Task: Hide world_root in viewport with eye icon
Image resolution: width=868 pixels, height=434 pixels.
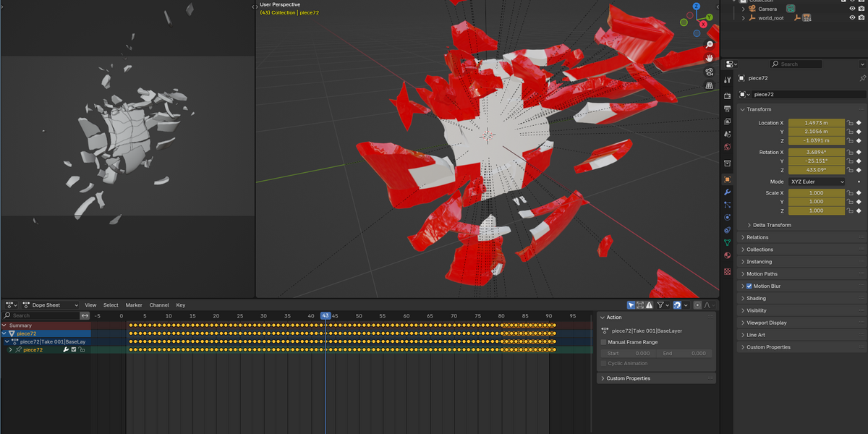Action: tap(851, 18)
